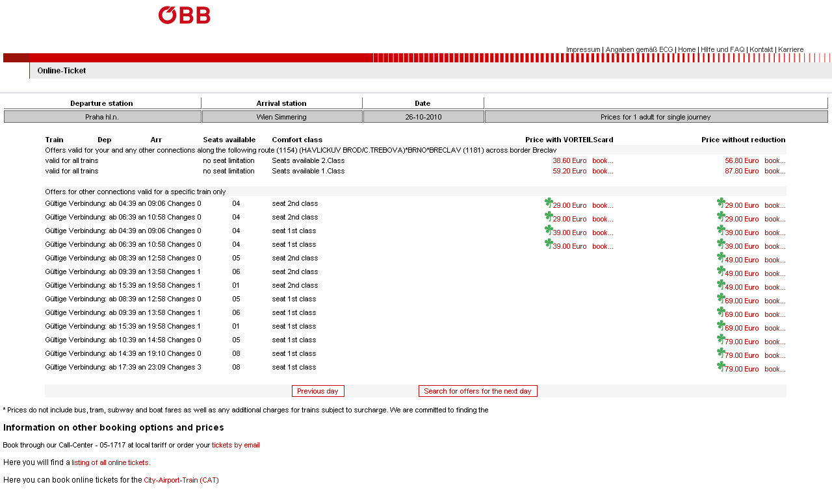Click the 'Arrival station' column header
The image size is (832, 504).
coord(281,103)
